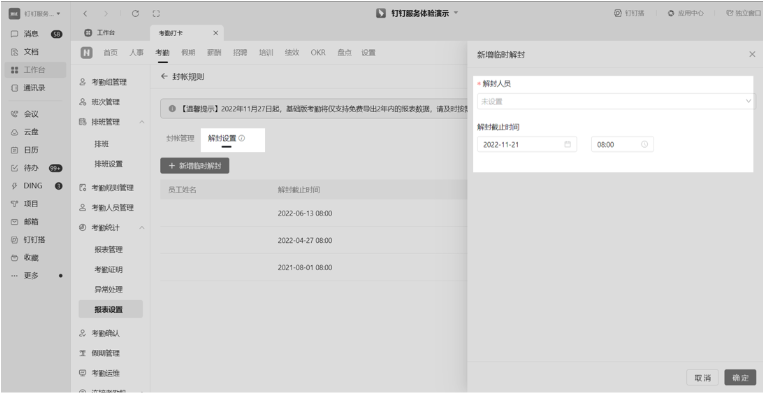The image size is (763, 393).
Task: Click 取消 to cancel
Action: 702,377
